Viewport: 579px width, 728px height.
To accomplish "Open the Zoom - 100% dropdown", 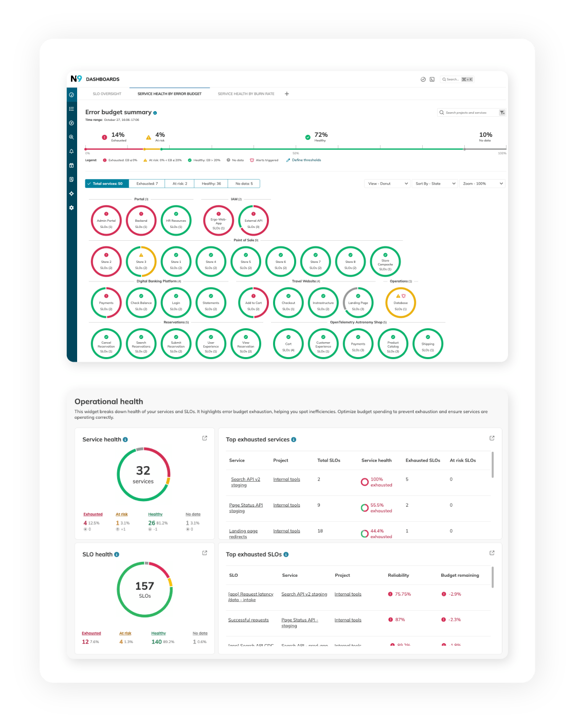I will coord(482,184).
